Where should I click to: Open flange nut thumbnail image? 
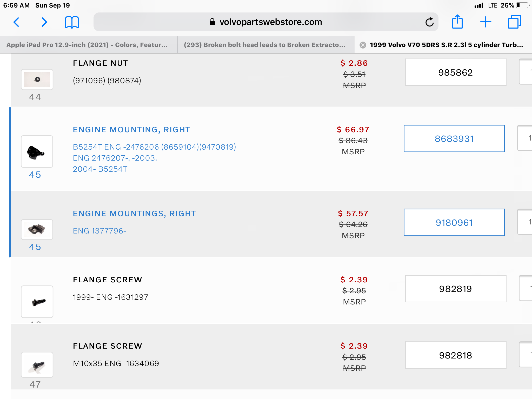point(37,79)
